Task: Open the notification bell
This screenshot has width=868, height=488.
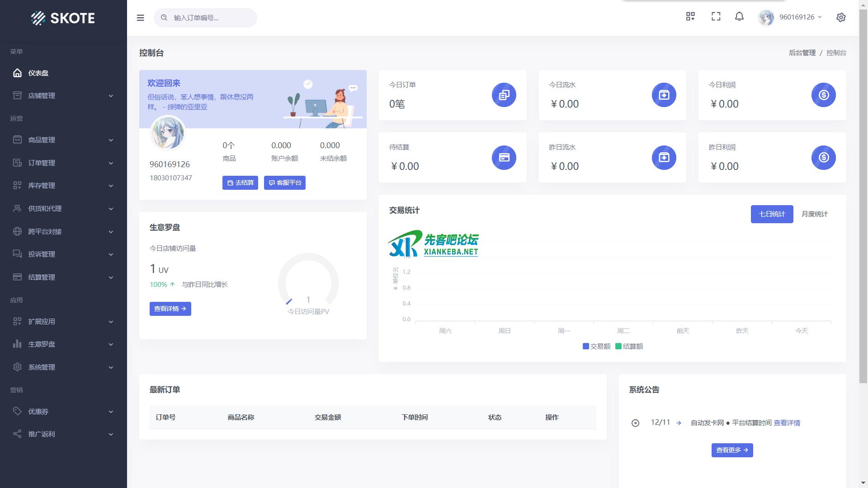Action: 739,17
